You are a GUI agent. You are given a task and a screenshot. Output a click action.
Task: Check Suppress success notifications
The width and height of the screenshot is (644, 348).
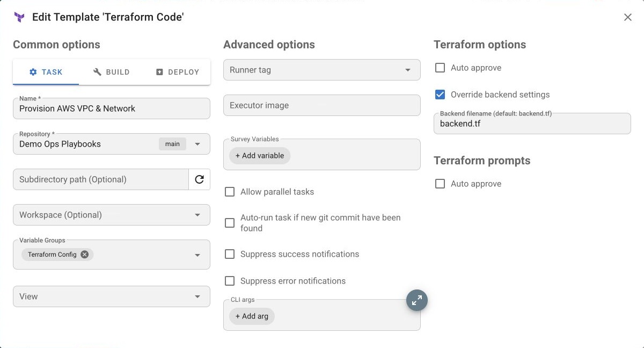pyautogui.click(x=230, y=254)
